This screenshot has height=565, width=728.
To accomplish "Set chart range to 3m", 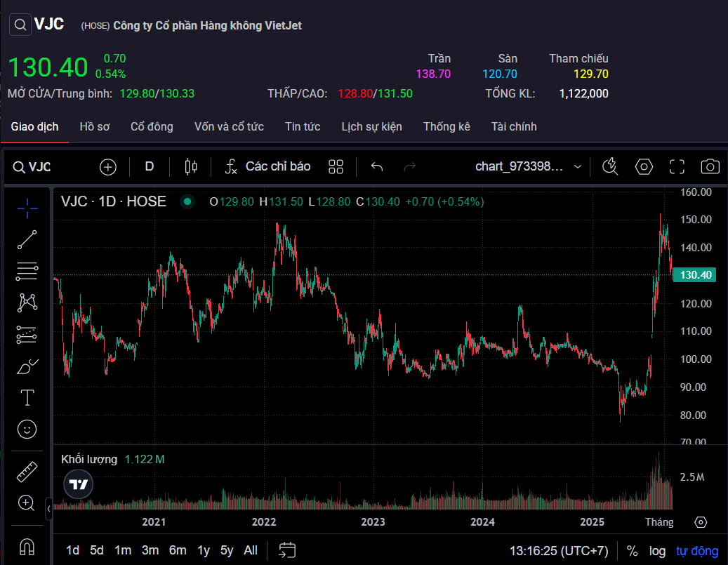I will [150, 550].
